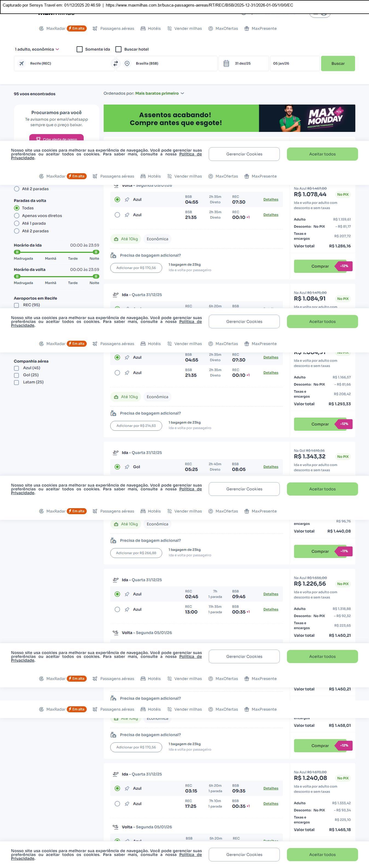Click the green Buscar button
Image resolution: width=369 pixels, height=868 pixels.
(338, 63)
